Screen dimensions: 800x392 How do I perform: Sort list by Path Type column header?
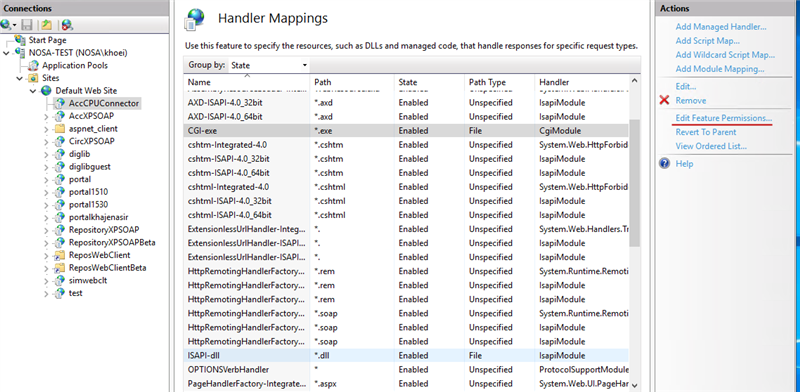(x=487, y=82)
